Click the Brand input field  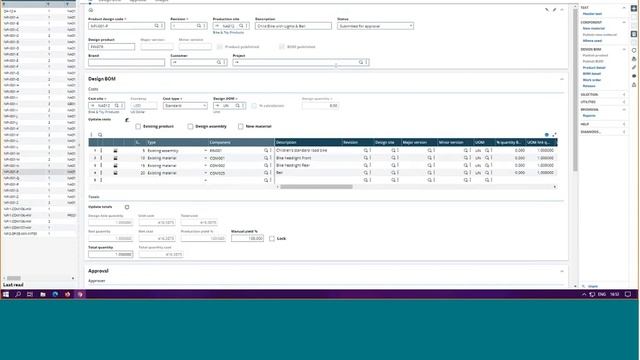coord(127,62)
